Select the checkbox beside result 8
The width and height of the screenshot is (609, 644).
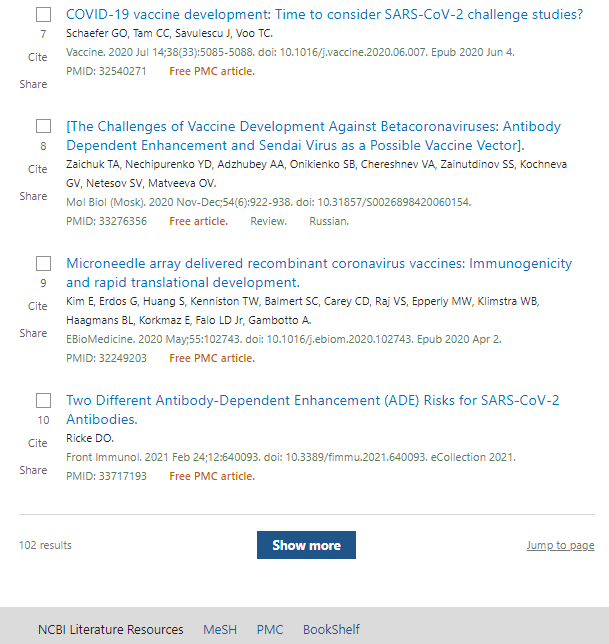tap(43, 126)
